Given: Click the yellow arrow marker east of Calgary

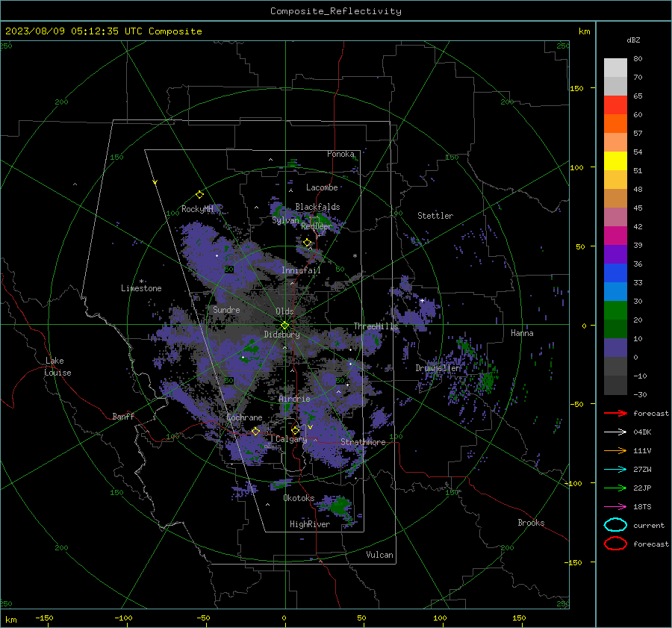Looking at the screenshot, I should pos(310,427).
